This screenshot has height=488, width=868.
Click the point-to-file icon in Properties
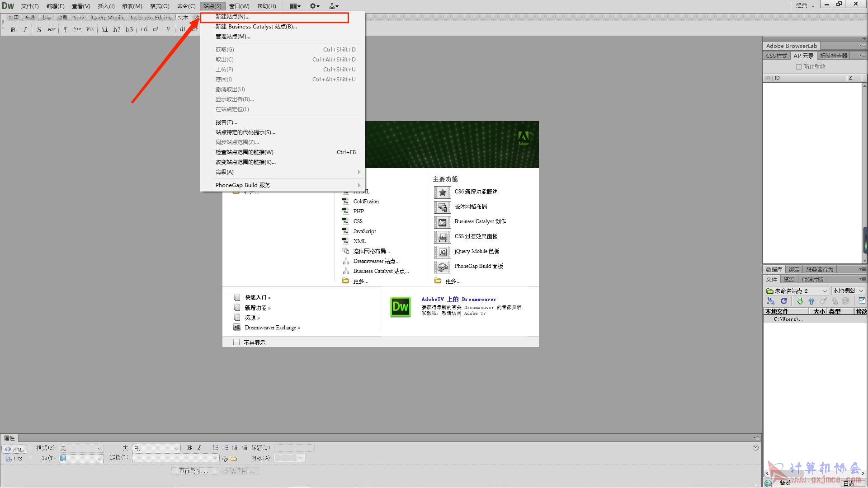click(225, 458)
